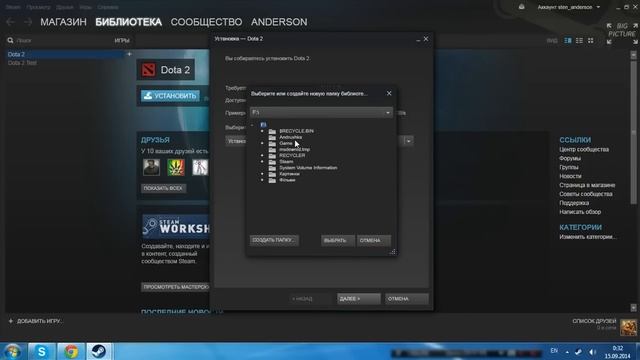This screenshot has width=640, height=360.
Task: Switch to list view icon
Action: (x=579, y=40)
